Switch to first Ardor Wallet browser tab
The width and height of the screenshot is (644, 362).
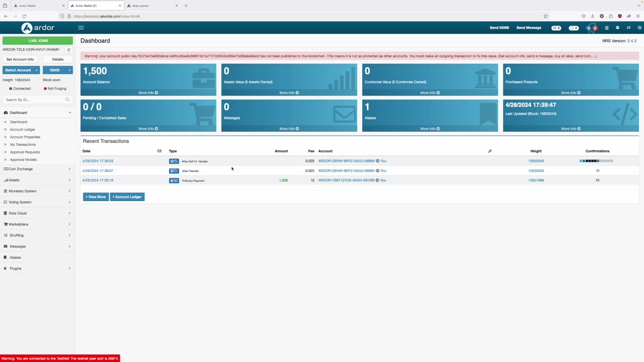coord(38,6)
